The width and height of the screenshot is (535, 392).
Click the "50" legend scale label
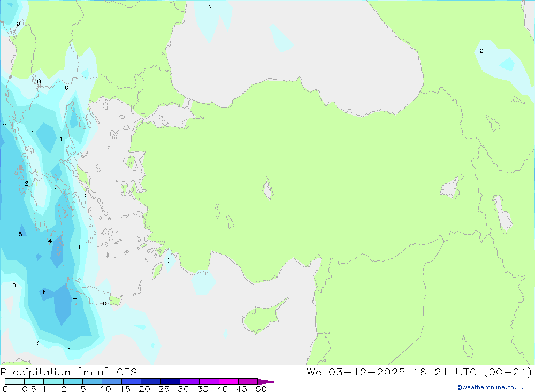[261, 389]
